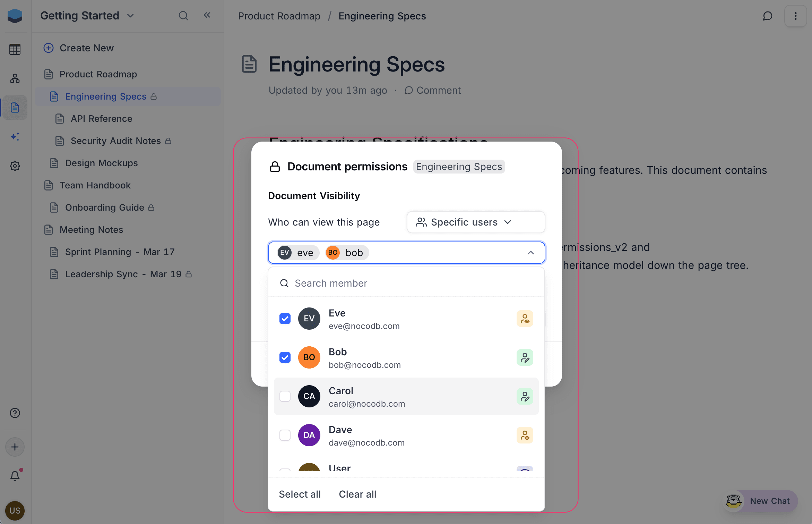Screen dimensions: 812x524
Task: Collapse the selected members chevron
Action: [530, 253]
